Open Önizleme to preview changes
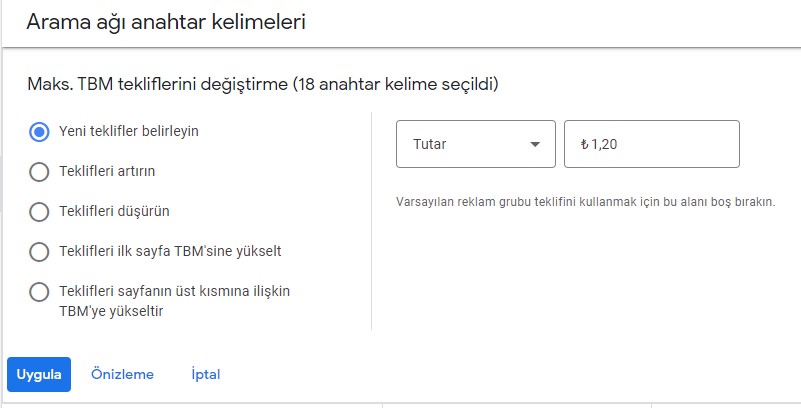Image resolution: width=801 pixels, height=408 pixels. (122, 374)
